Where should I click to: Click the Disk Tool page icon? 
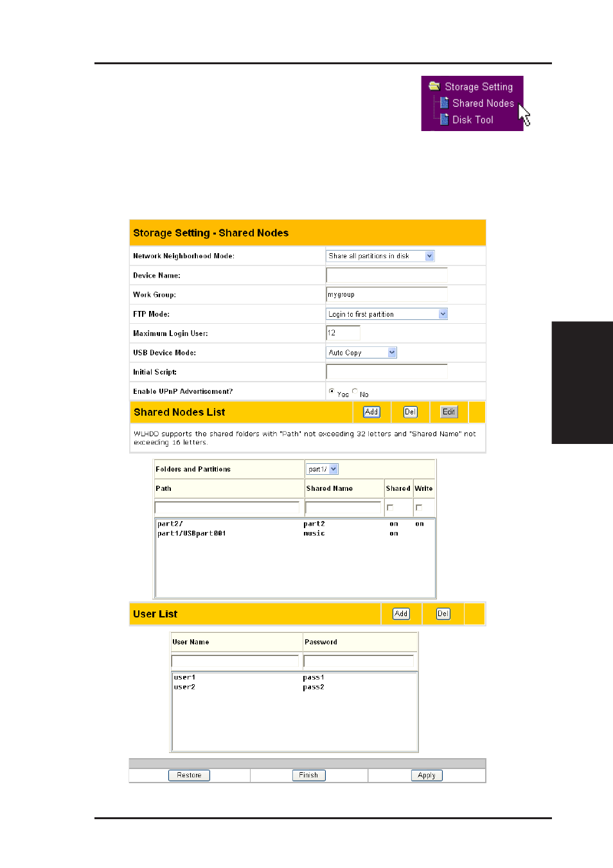pos(444,120)
